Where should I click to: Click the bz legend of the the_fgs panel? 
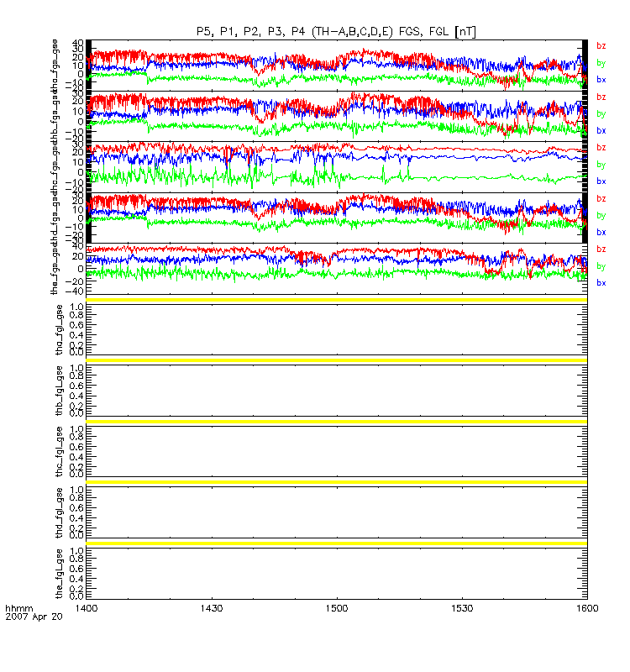601,249
